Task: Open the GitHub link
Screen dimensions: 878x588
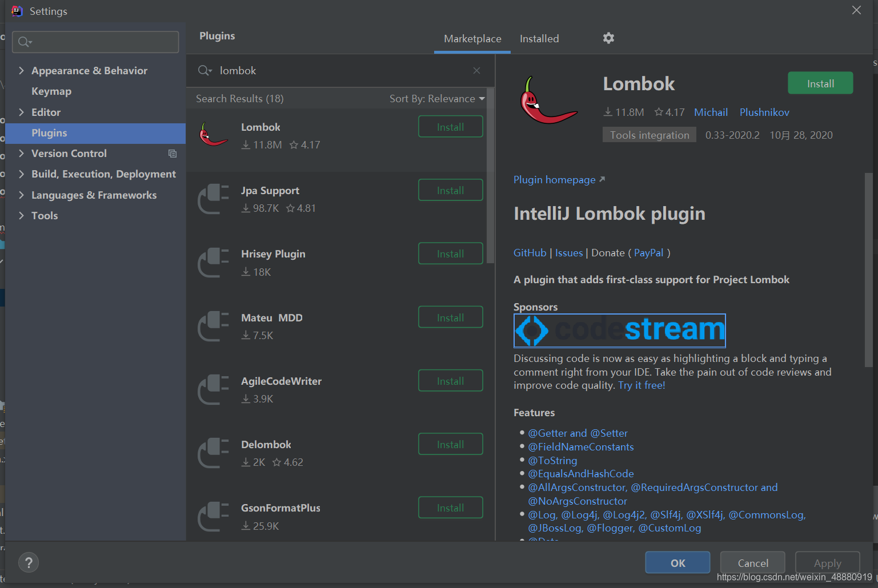Action: pyautogui.click(x=530, y=253)
